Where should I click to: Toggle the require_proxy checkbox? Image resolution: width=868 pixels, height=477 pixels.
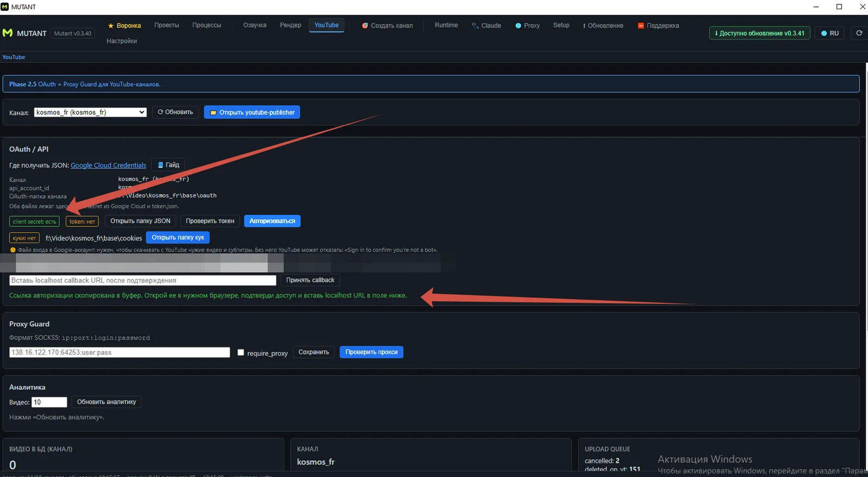241,353
